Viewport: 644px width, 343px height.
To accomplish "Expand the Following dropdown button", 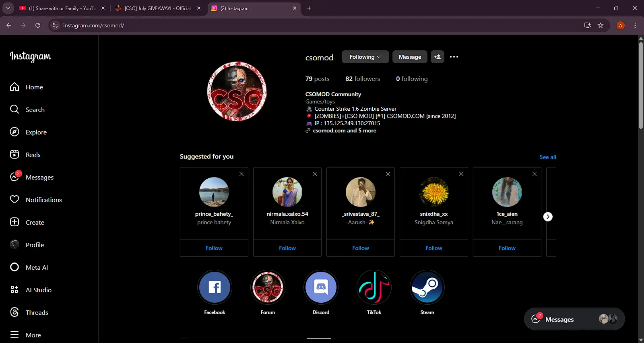I will point(365,57).
